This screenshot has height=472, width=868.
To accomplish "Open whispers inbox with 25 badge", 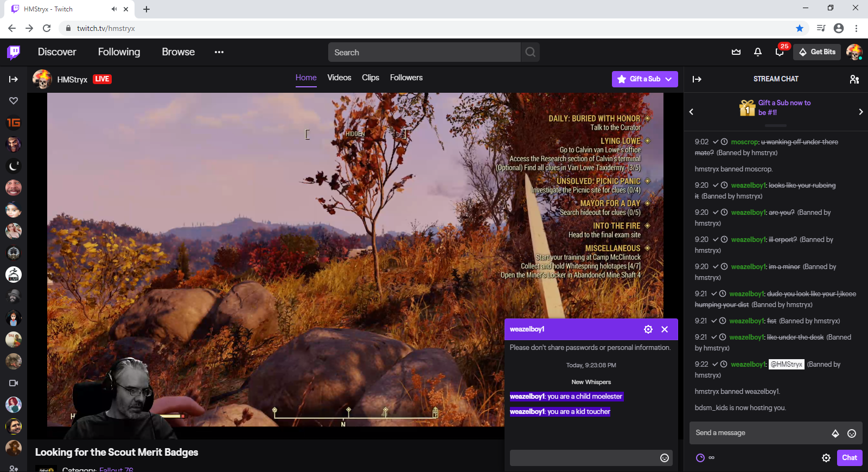I will pos(780,52).
